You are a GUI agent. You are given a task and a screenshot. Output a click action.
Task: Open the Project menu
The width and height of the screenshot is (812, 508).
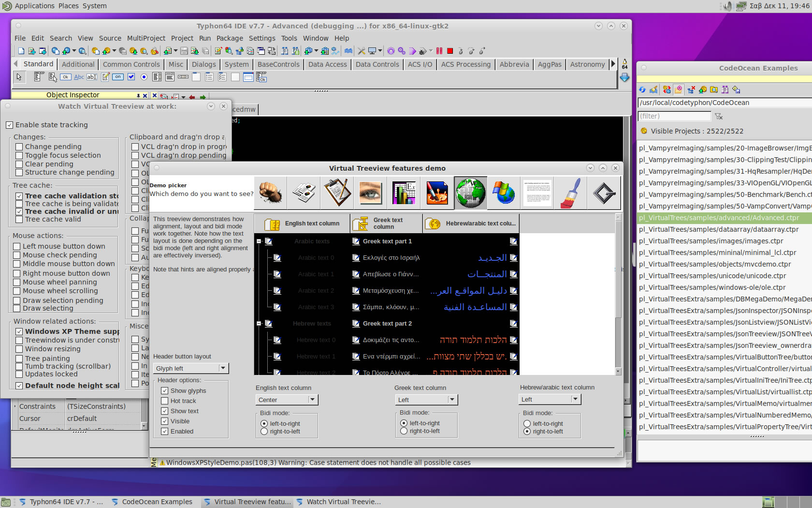(x=182, y=38)
